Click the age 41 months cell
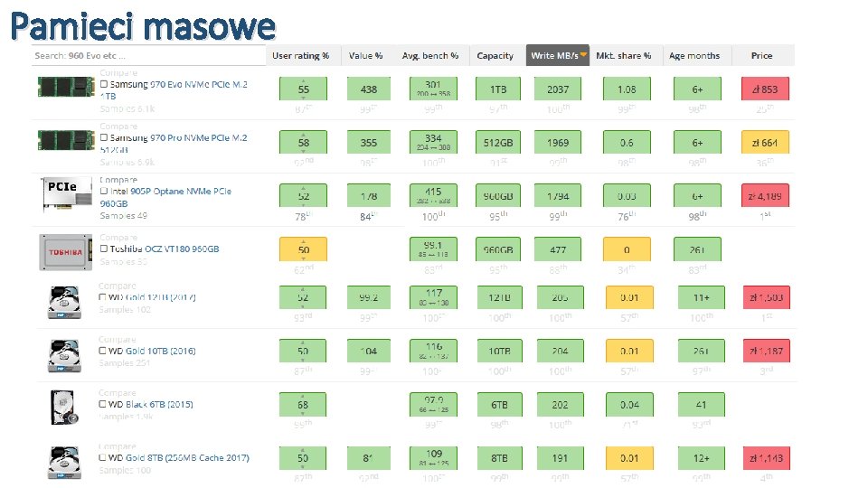Screen dimensions: 868x488 point(702,405)
